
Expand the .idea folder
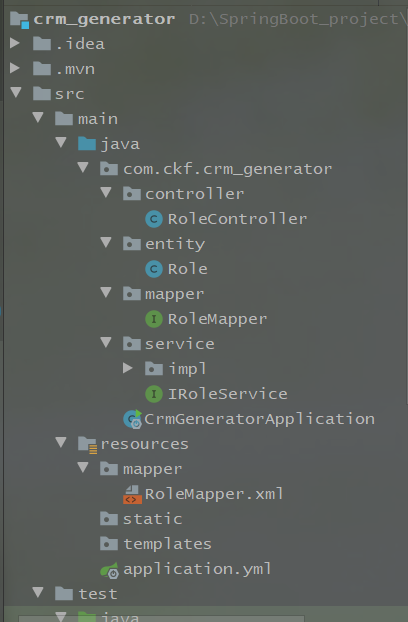pyautogui.click(x=15, y=43)
